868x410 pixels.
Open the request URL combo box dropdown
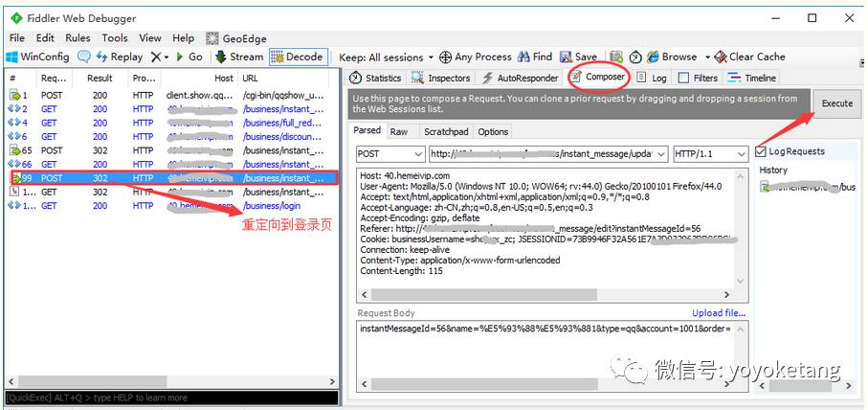tap(660, 154)
